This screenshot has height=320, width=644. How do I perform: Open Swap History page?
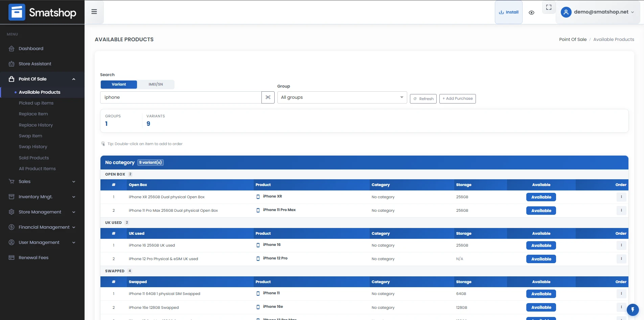(x=33, y=147)
